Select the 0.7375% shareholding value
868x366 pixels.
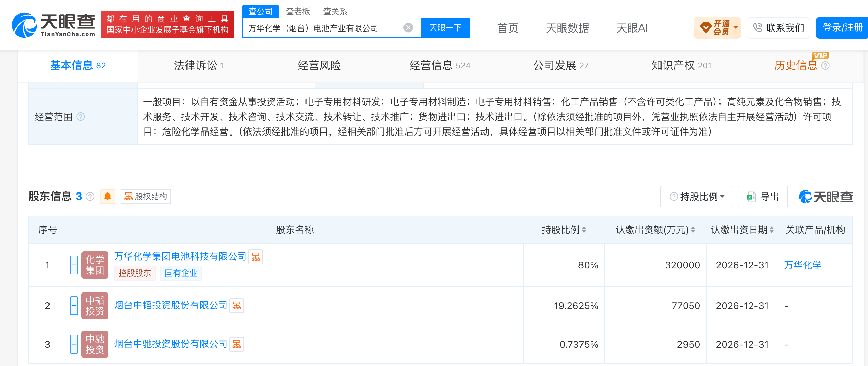[x=579, y=344]
